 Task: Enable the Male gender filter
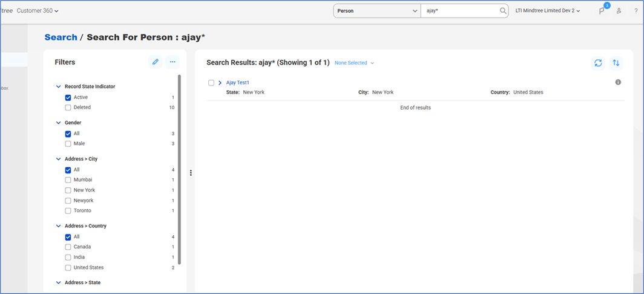click(x=68, y=144)
